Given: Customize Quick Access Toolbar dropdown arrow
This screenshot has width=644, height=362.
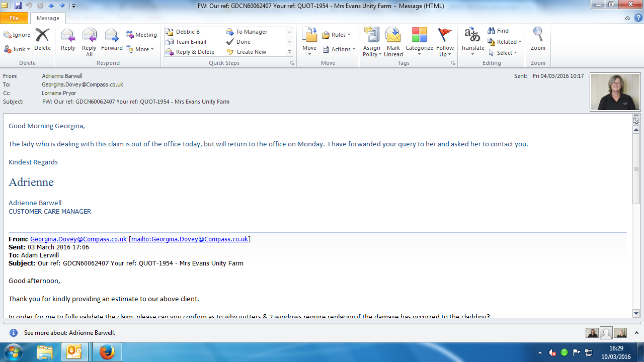Looking at the screenshot, I should (x=73, y=6).
